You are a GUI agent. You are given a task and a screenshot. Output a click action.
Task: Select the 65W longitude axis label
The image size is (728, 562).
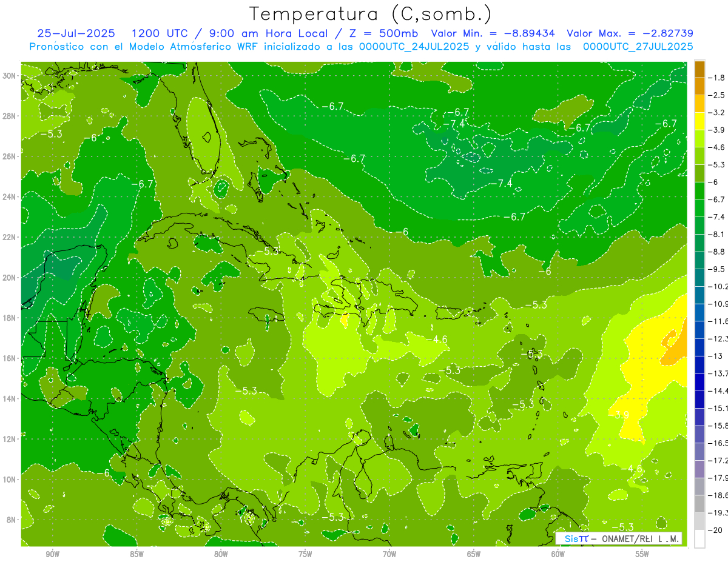point(474,555)
